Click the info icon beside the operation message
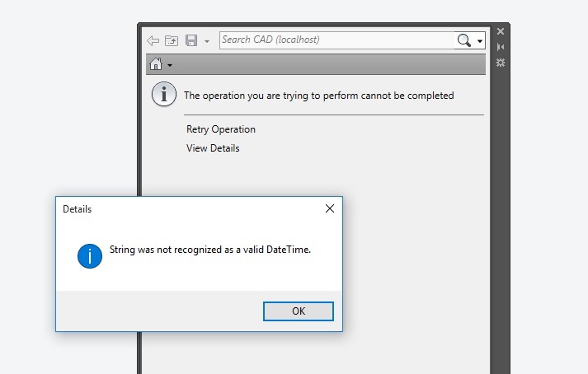This screenshot has width=588, height=374. point(164,95)
